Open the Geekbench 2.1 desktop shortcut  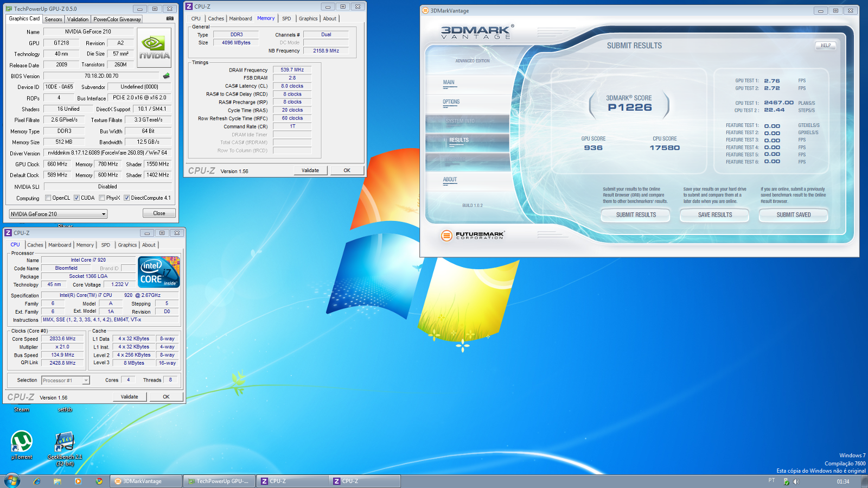(65, 448)
